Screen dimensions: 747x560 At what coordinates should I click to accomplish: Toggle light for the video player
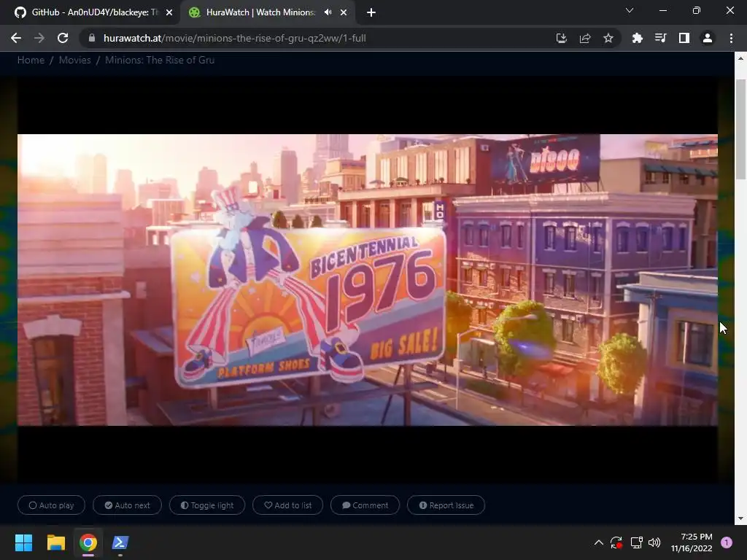tap(207, 505)
